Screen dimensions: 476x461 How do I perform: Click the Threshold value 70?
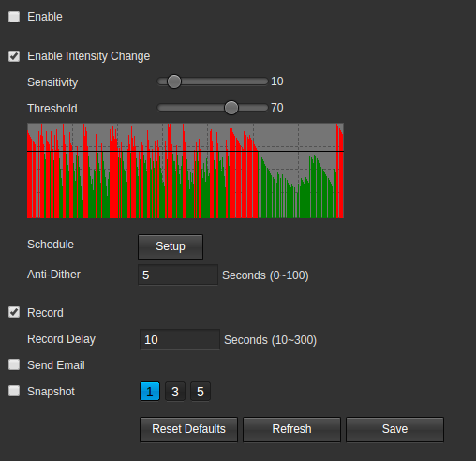[x=277, y=108]
